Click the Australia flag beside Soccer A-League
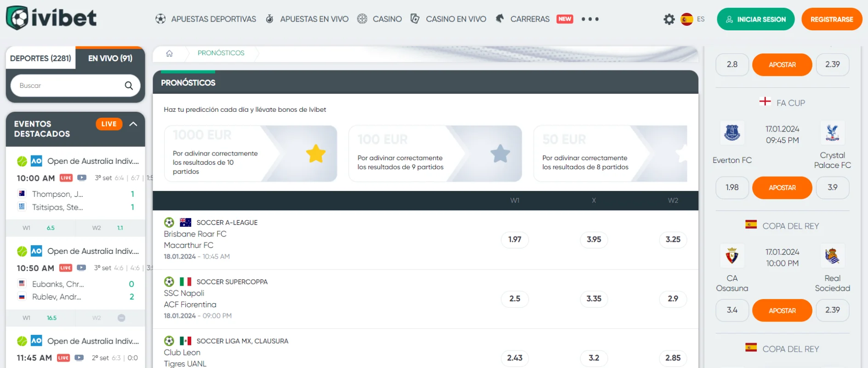 [x=185, y=222]
